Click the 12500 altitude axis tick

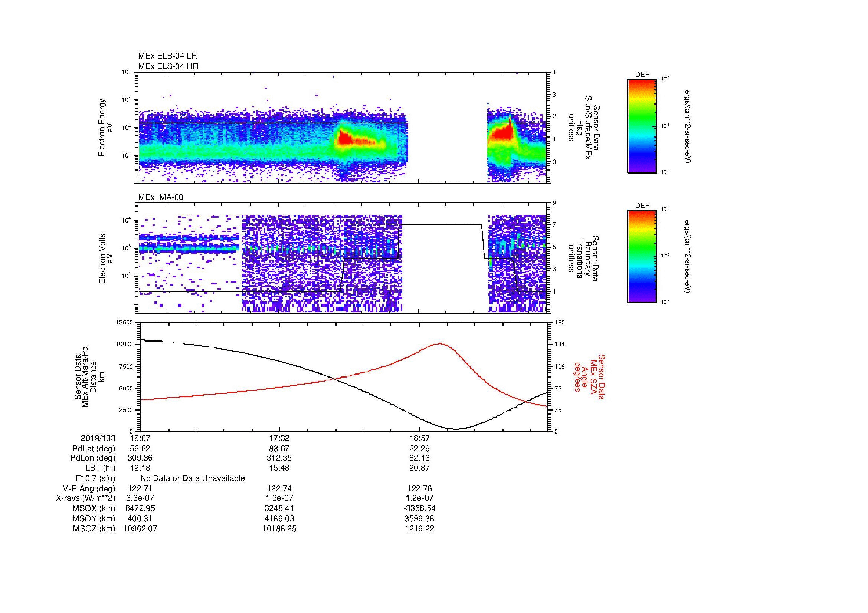pyautogui.click(x=125, y=323)
